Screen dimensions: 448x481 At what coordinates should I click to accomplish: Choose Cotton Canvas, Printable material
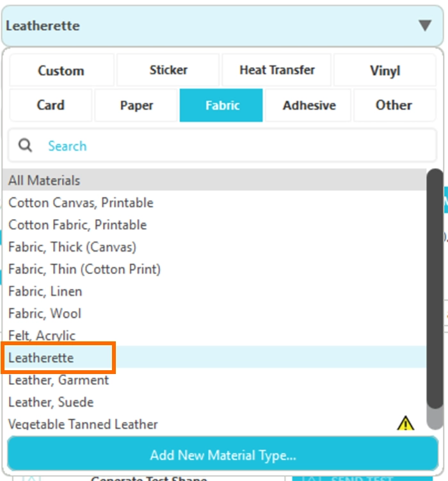click(x=81, y=202)
